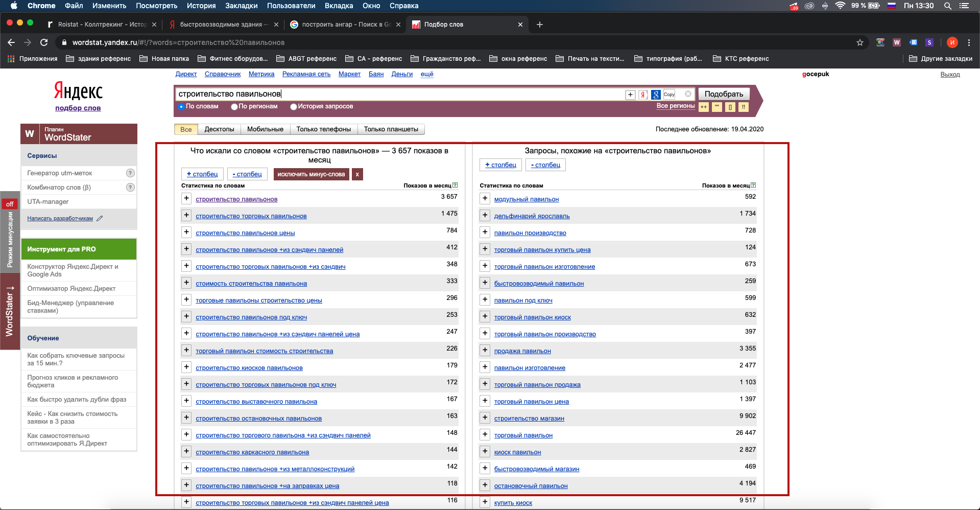
Task: Open the 'Метрика' link in top navigation
Action: pos(261,74)
